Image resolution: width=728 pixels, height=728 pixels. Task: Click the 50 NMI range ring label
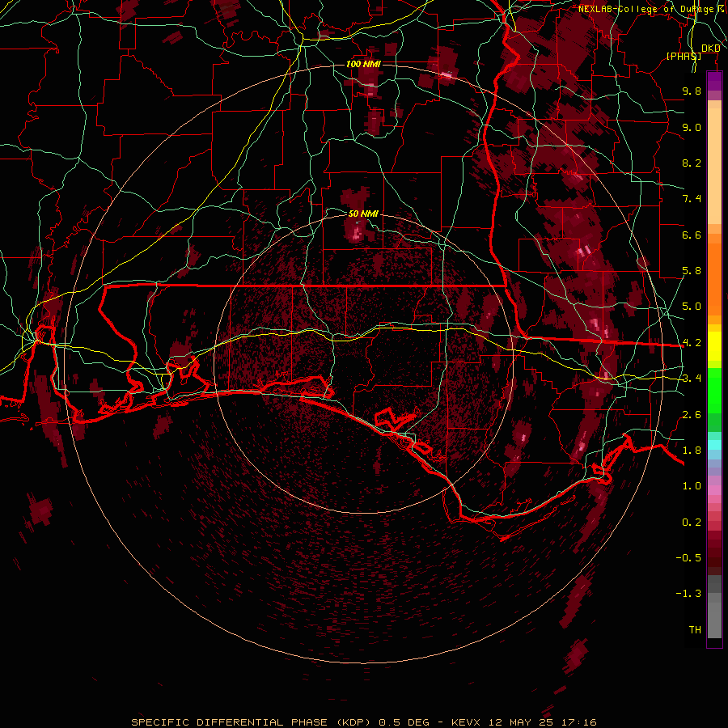coord(363,214)
